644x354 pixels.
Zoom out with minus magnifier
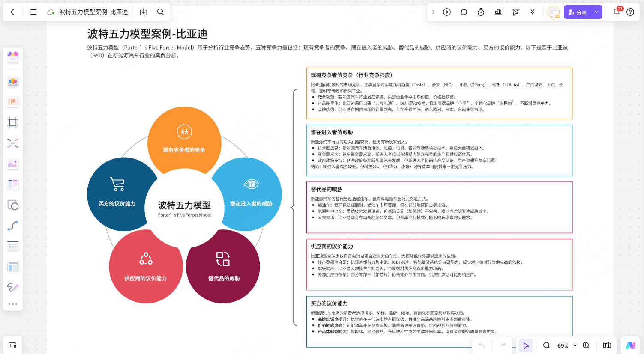pos(546,345)
